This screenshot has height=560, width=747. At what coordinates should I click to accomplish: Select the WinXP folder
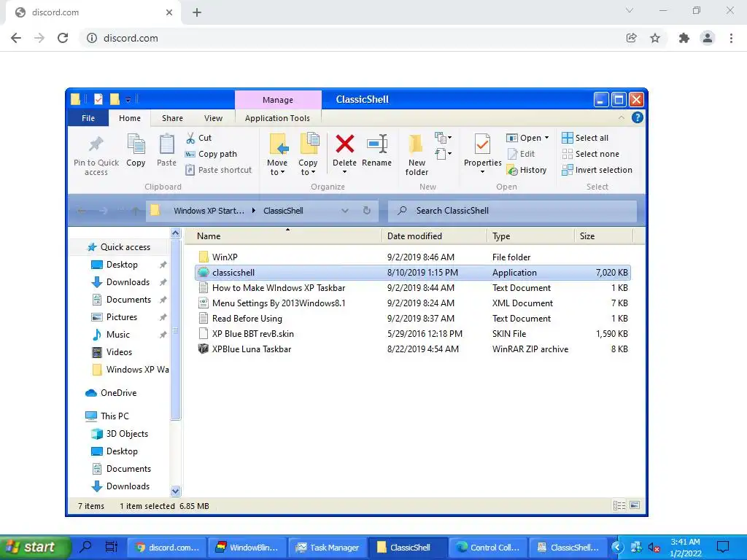pyautogui.click(x=413, y=257)
